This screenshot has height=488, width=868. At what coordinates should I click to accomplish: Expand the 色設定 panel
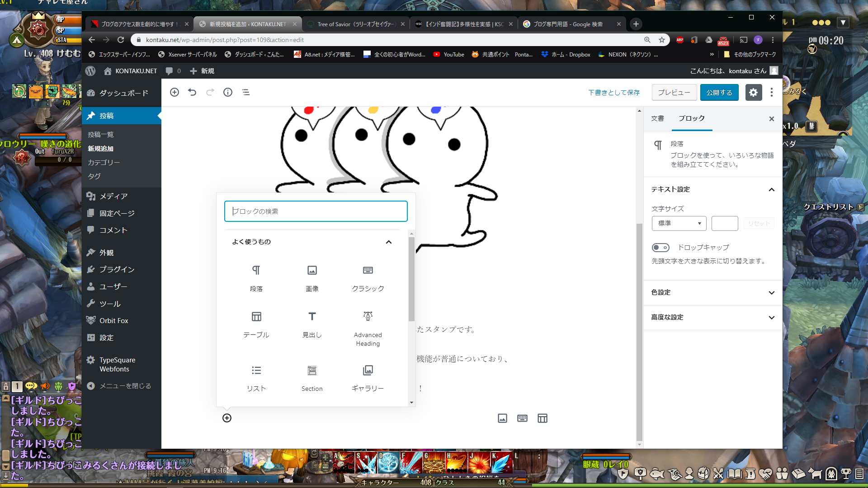point(713,292)
